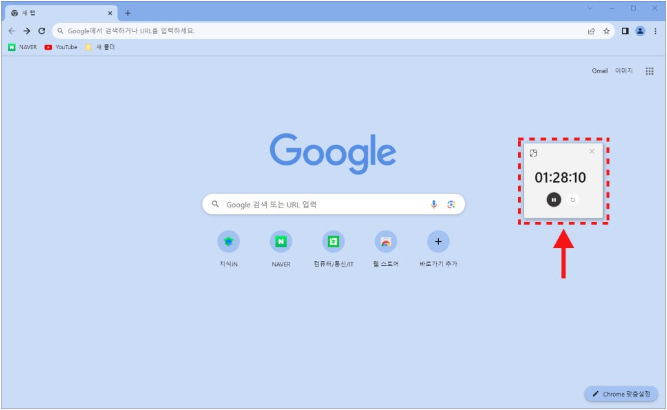This screenshot has width=667, height=410.
Task: Click the Chrome 맞춤설정 button
Action: click(621, 394)
